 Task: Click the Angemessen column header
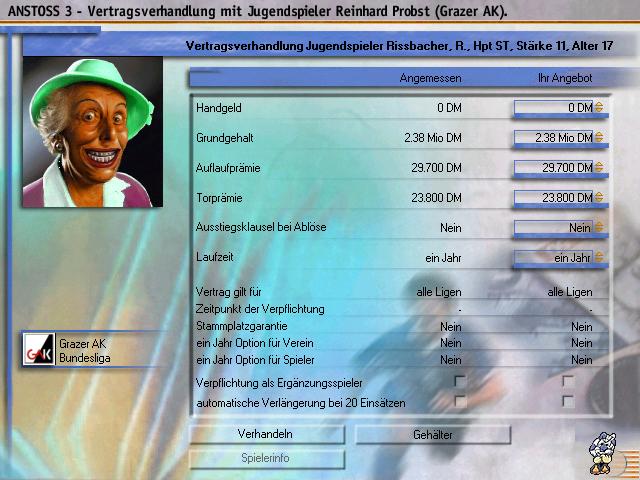pos(431,78)
